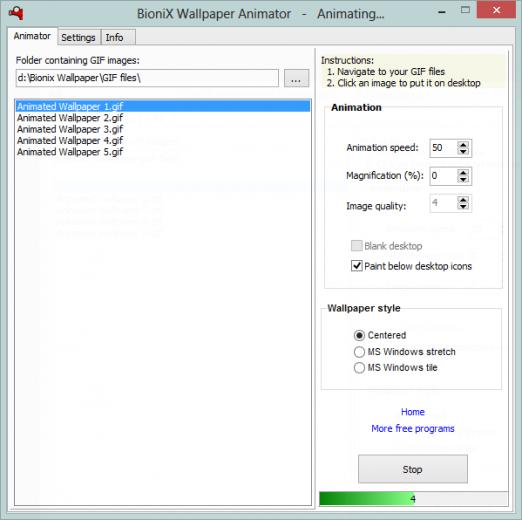This screenshot has height=520, width=522.
Task: Select MS Windows tile style
Action: click(x=359, y=368)
